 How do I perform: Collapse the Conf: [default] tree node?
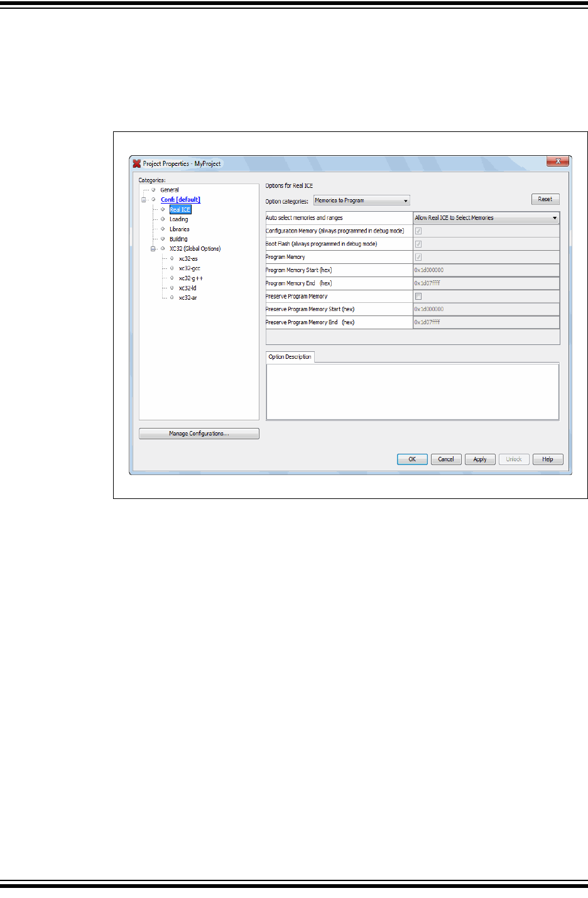(x=143, y=200)
